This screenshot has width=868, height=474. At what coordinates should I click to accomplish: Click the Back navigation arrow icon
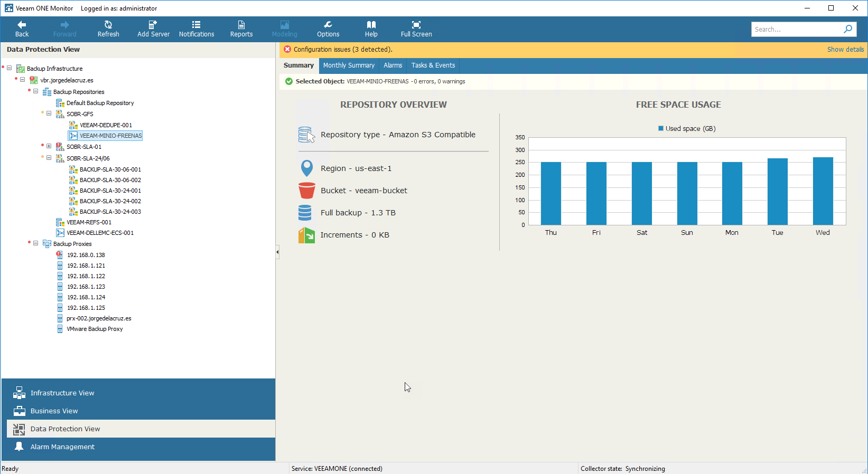pyautogui.click(x=22, y=25)
